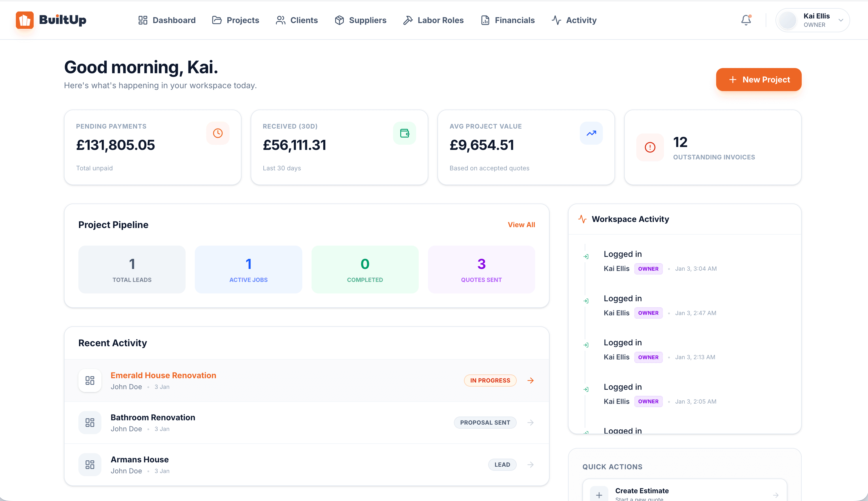This screenshot has width=868, height=501.
Task: Click the BuiltUp logo icon
Action: [24, 20]
